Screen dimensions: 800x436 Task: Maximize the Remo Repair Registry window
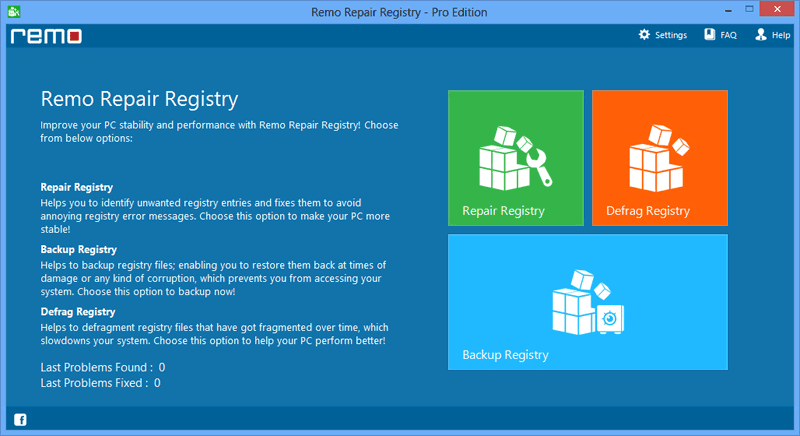click(749, 9)
